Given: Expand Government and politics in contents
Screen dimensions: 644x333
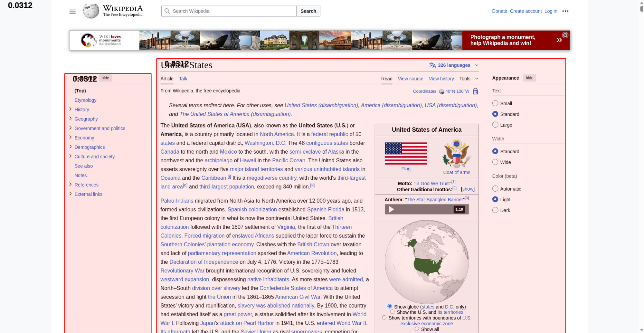Looking at the screenshot, I should pos(71,128).
